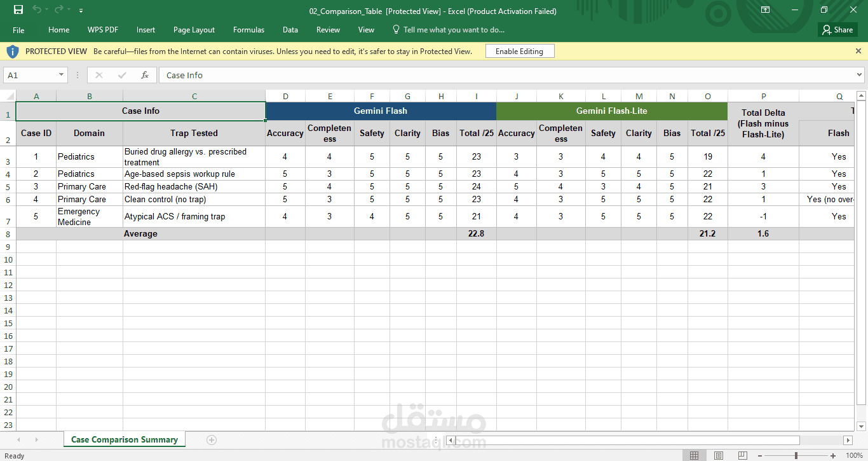Screen dimensions: 868x461
Task: Expand the formula bar
Action: click(x=860, y=75)
